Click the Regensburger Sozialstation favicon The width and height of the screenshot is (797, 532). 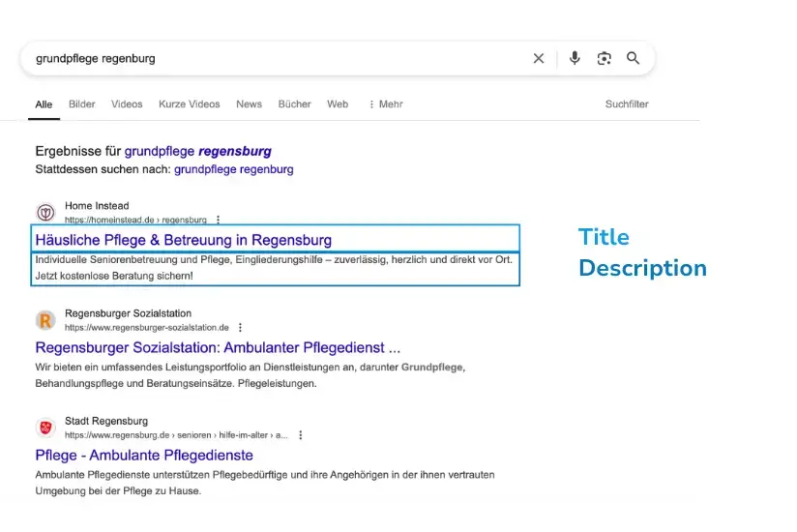pos(45,320)
